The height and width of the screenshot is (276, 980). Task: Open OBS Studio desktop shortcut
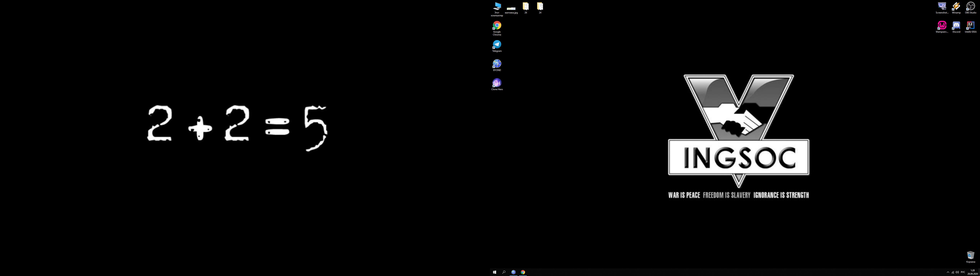point(970,8)
